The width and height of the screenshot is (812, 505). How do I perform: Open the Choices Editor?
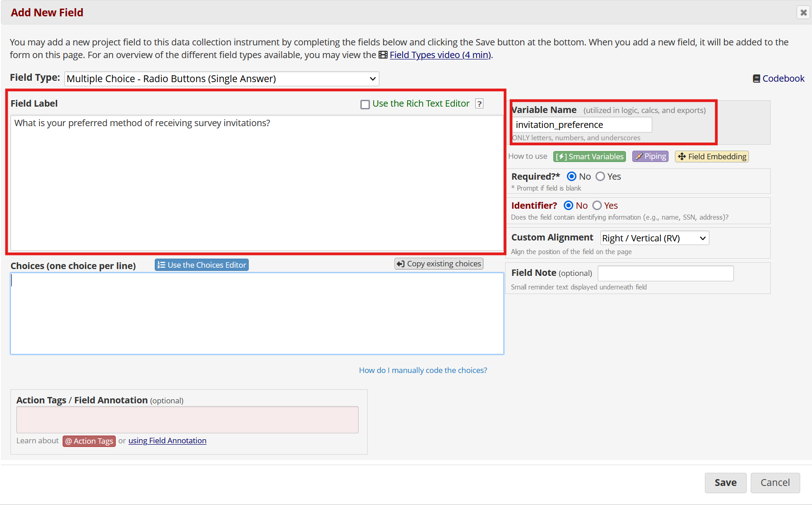tap(202, 265)
